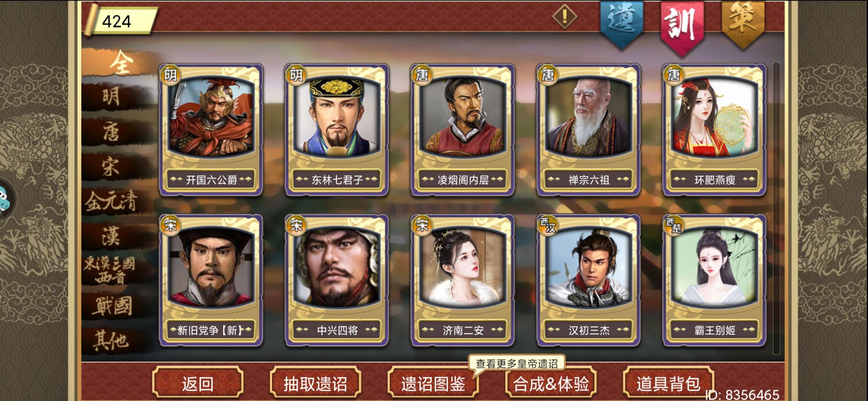The height and width of the screenshot is (401, 868).
Task: Open the gold 策 banner icon
Action: 743,23
